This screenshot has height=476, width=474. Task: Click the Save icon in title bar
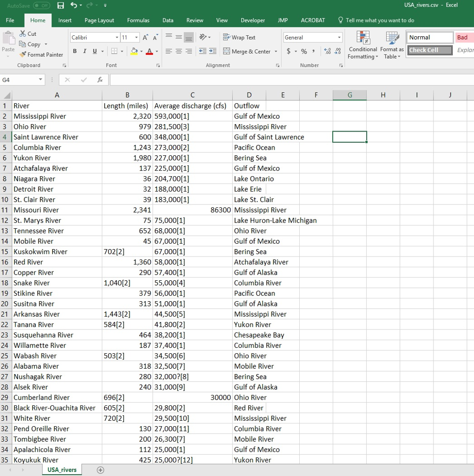[x=60, y=6]
